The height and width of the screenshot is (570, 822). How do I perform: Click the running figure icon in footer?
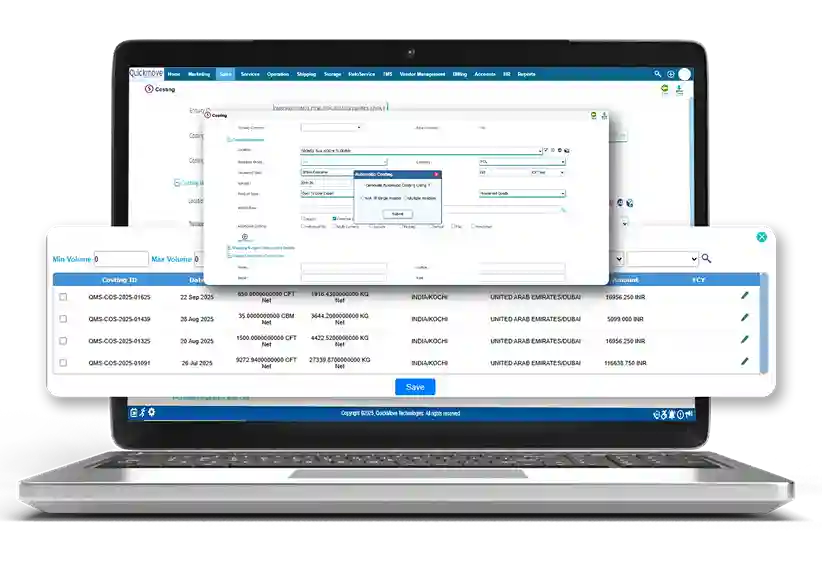point(143,413)
